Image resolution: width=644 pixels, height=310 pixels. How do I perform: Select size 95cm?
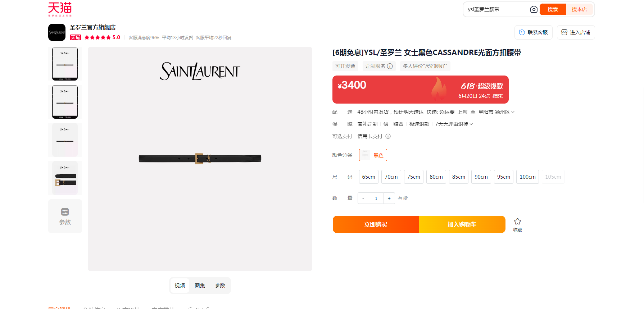[504, 177]
